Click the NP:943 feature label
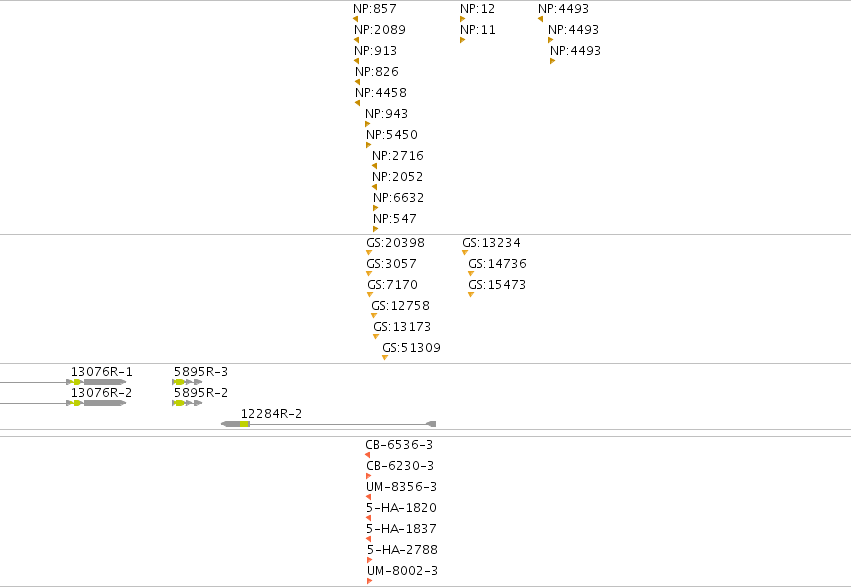Screen dimensions: 851x587 pos(386,113)
